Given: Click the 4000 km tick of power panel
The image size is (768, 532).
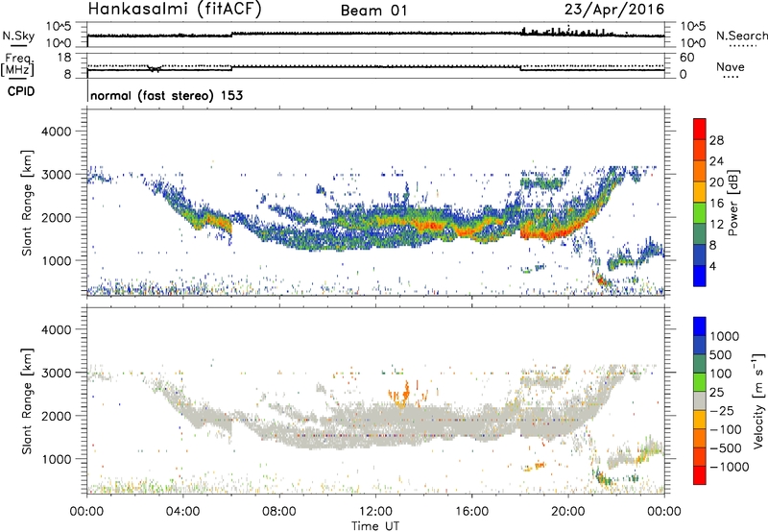Looking at the screenshot, I should click(x=57, y=132).
